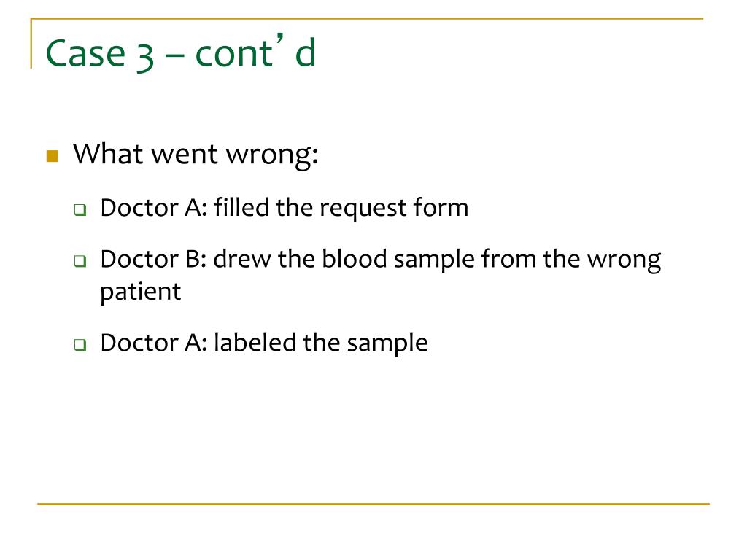This screenshot has width=747, height=560.
Task: Click the hollow bullet beside filled the request form
Action: tap(80, 209)
